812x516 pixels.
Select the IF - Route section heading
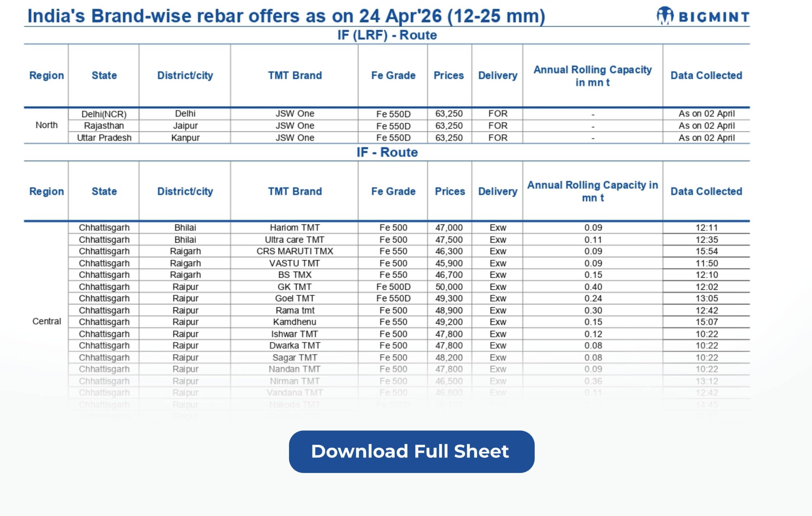point(387,152)
